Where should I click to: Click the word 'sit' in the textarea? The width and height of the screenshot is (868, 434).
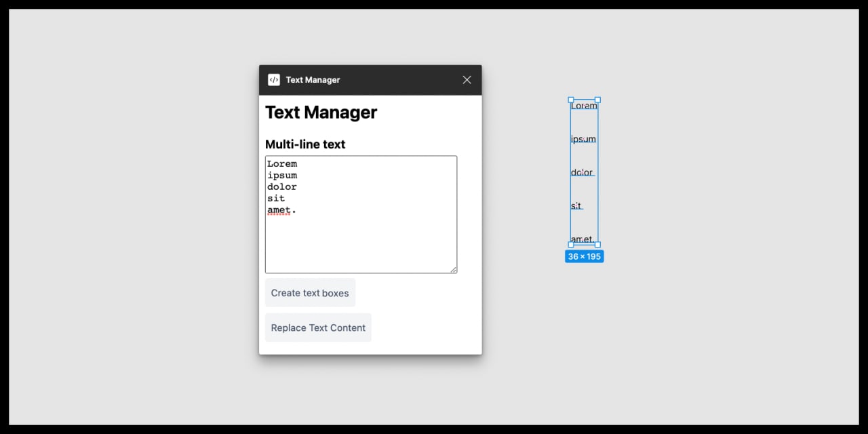coord(276,198)
